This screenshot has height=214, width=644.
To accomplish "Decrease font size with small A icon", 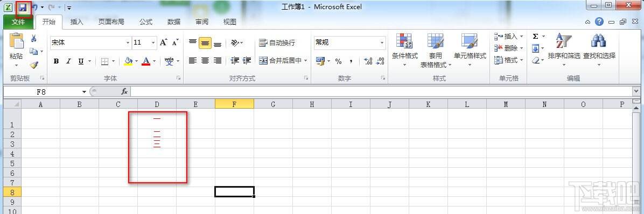I will (176, 42).
